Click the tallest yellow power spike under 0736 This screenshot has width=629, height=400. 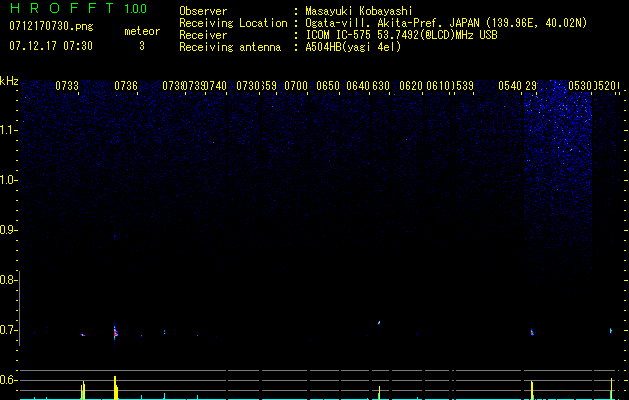[x=115, y=388]
